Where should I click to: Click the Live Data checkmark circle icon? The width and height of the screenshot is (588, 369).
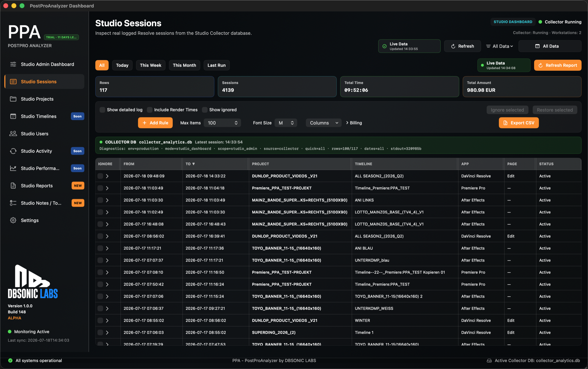tap(384, 46)
